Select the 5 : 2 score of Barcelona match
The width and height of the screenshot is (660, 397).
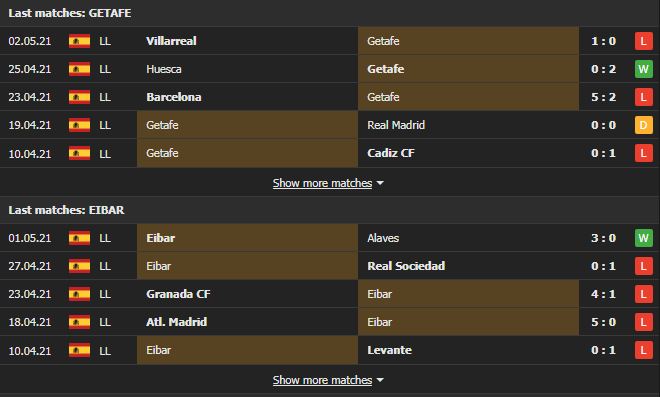[x=603, y=97]
